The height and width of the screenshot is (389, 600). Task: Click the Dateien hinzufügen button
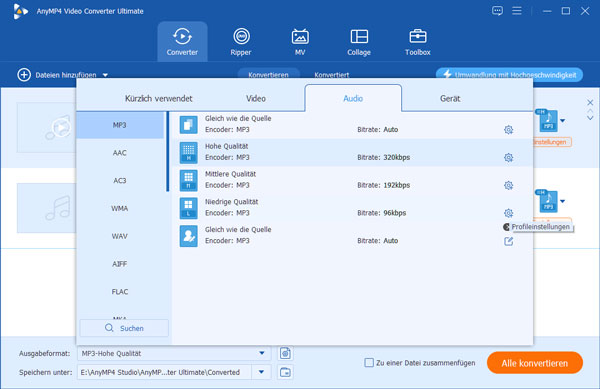pos(63,75)
